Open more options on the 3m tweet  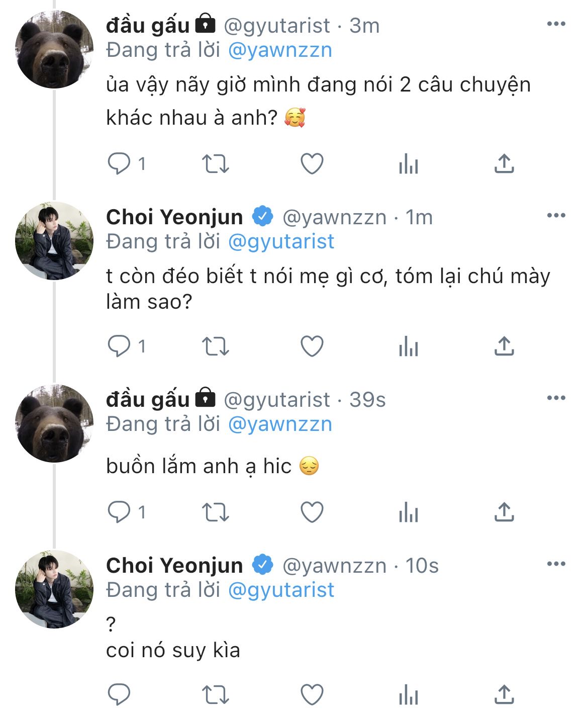point(556,24)
